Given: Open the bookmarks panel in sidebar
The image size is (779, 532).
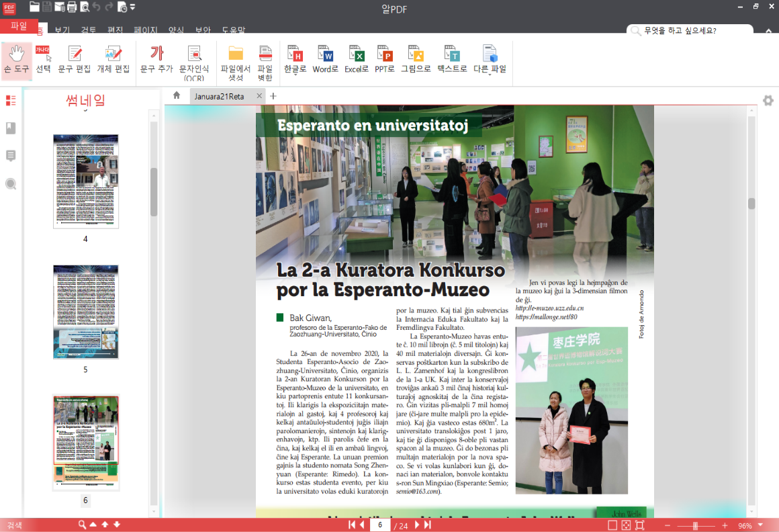Looking at the screenshot, I should [x=11, y=128].
